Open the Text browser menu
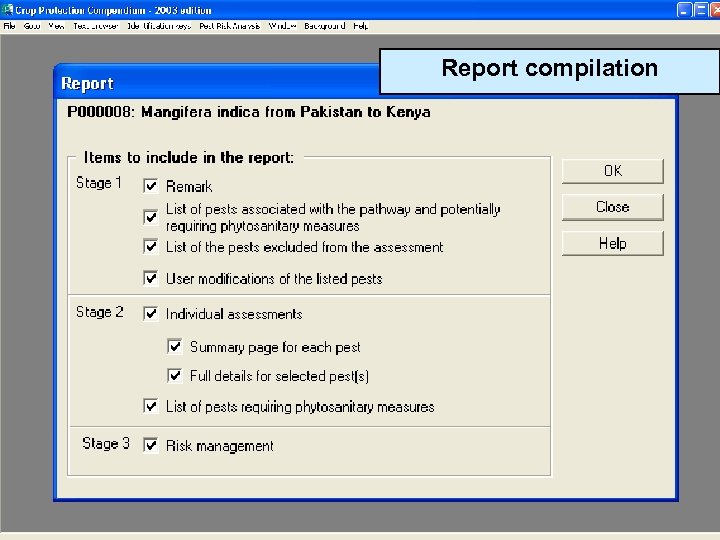Image resolution: width=720 pixels, height=540 pixels. 96,26
